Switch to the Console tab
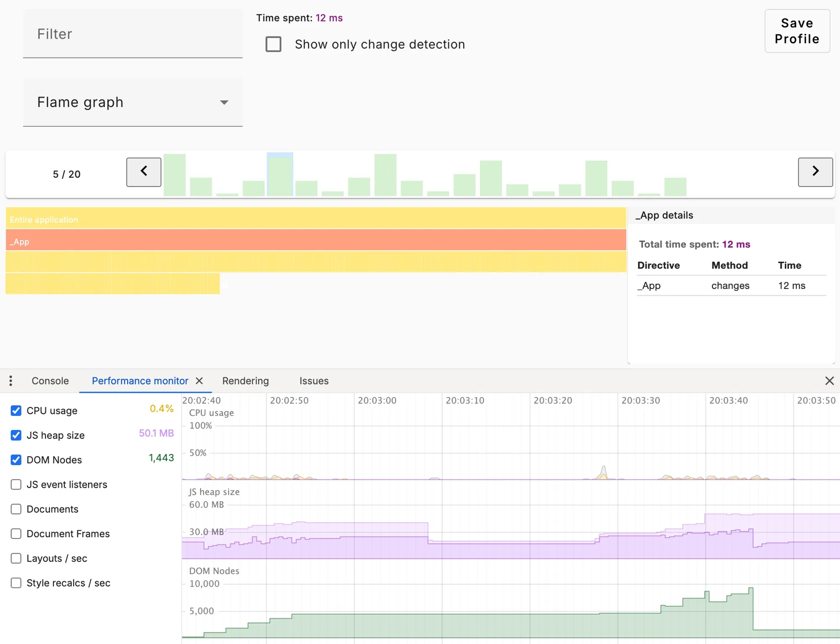840x644 pixels. point(50,381)
